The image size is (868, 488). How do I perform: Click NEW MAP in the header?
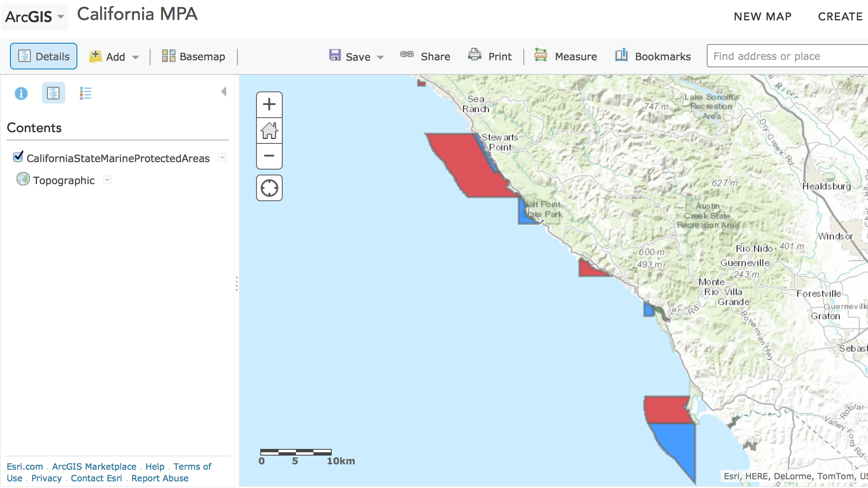point(762,17)
